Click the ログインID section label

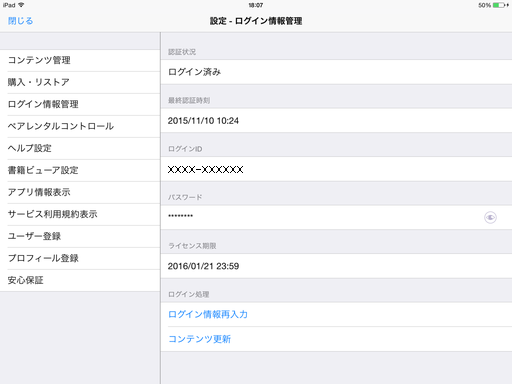pyautogui.click(x=185, y=149)
